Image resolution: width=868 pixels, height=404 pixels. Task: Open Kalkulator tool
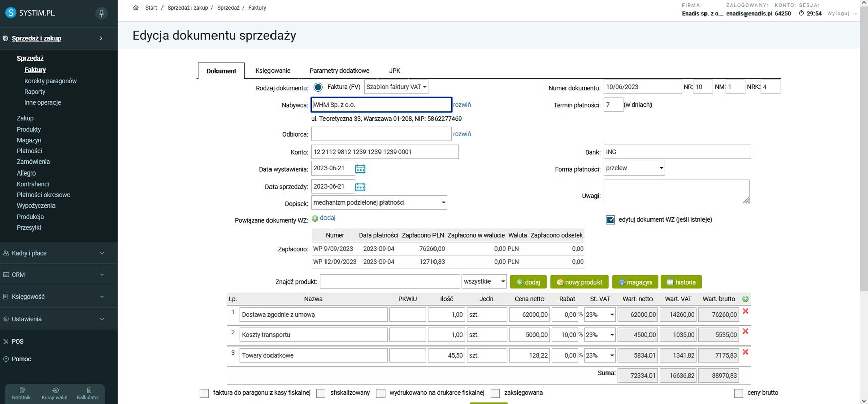88,394
